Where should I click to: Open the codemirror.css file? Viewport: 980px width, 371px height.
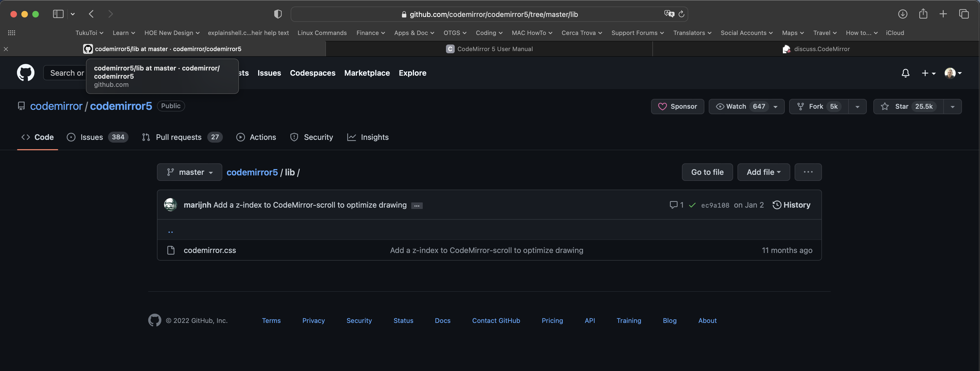click(210, 250)
